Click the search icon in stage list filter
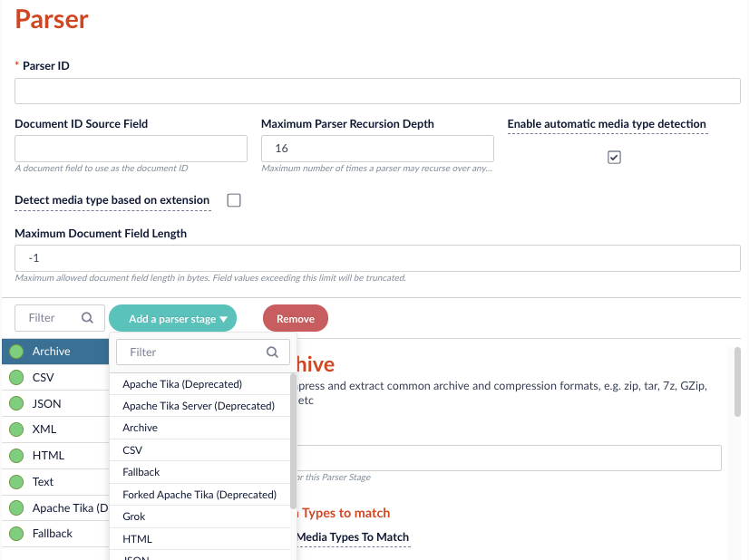 point(87,318)
